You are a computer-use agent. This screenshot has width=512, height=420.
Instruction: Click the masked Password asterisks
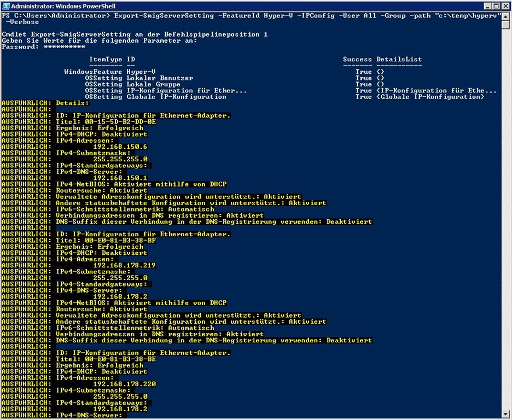[x=64, y=47]
